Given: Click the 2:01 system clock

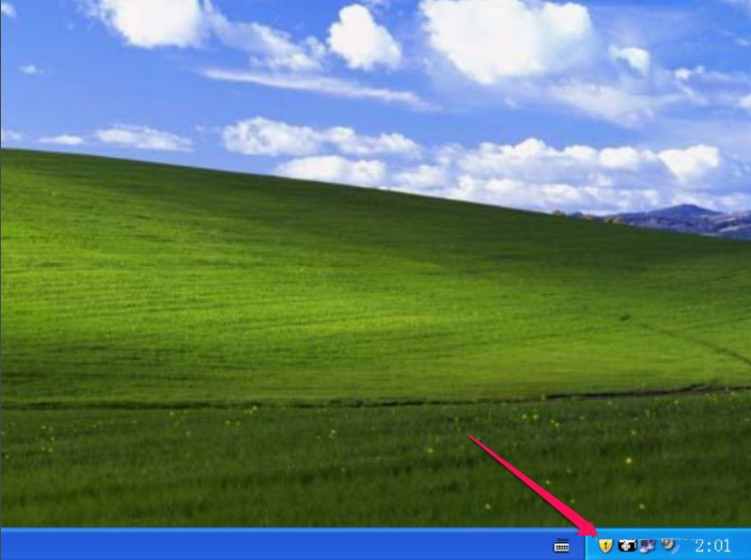Looking at the screenshot, I should pyautogui.click(x=712, y=546).
